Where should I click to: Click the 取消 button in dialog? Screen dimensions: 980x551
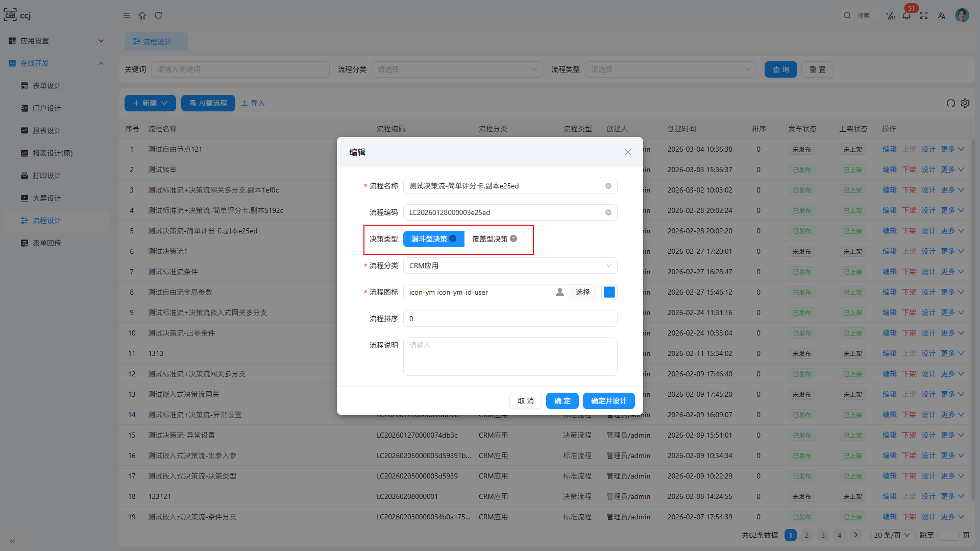(x=525, y=401)
